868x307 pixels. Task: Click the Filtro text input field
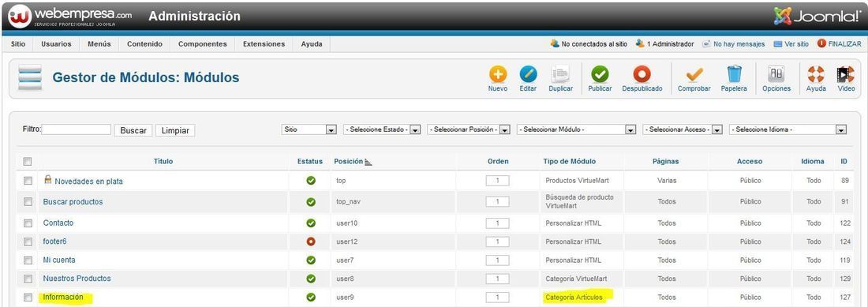[77, 129]
